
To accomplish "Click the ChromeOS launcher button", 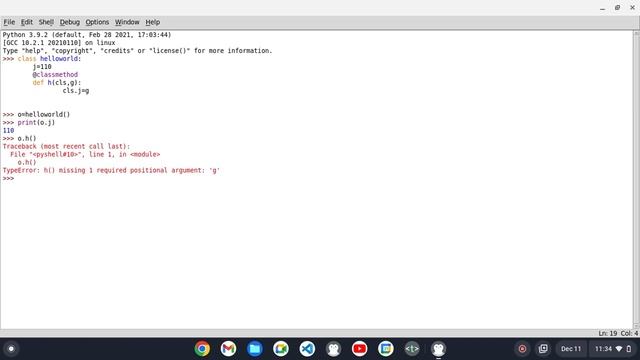I will click(x=11, y=349).
